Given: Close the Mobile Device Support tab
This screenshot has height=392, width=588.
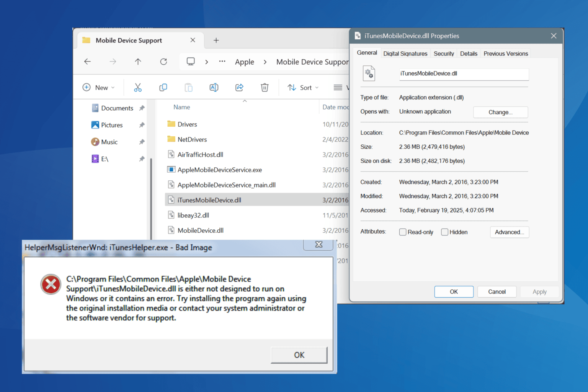Looking at the screenshot, I should coord(193,40).
